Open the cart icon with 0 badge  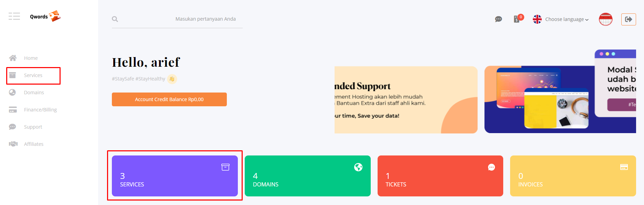pyautogui.click(x=517, y=19)
